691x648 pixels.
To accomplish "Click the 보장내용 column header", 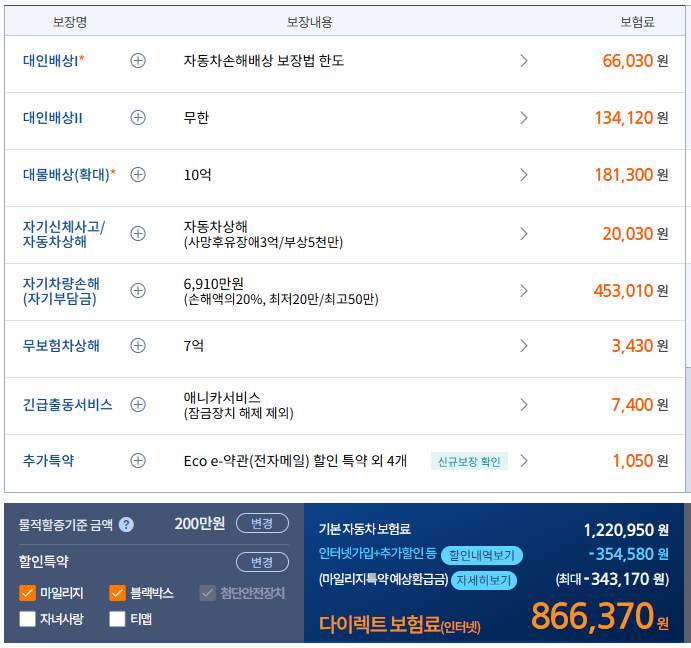I will point(309,22).
